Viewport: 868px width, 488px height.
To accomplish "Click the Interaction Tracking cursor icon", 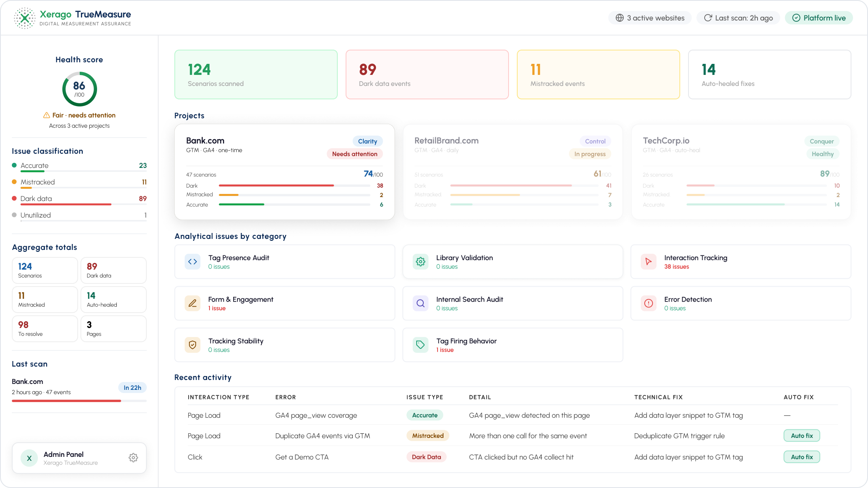I will (649, 262).
